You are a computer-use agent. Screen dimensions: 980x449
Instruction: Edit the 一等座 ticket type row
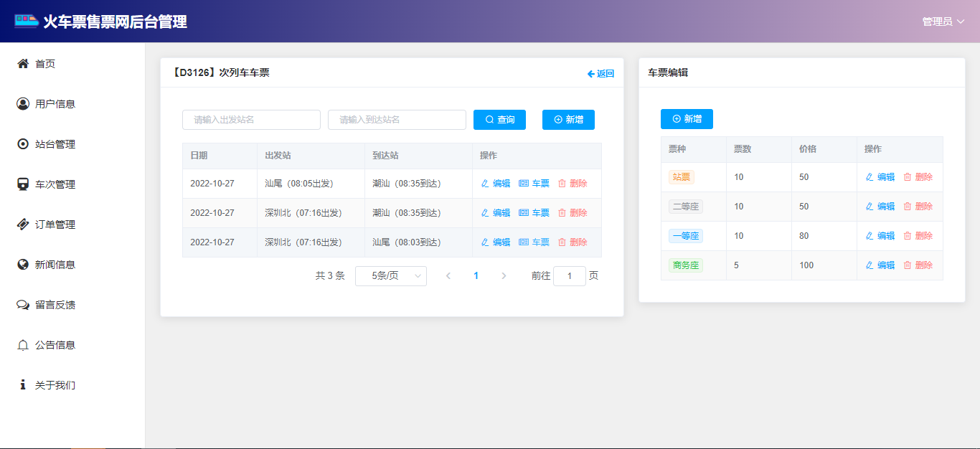880,236
